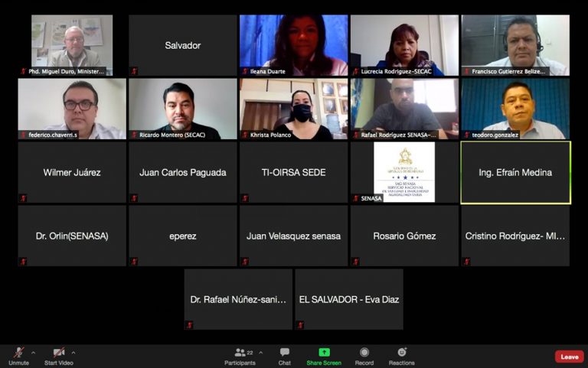
Task: Click muted mic icon on Ileana Duarte's video
Action: (x=244, y=71)
